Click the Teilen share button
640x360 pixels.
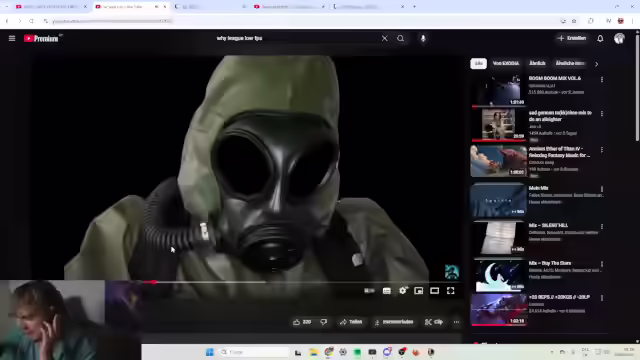coord(351,322)
